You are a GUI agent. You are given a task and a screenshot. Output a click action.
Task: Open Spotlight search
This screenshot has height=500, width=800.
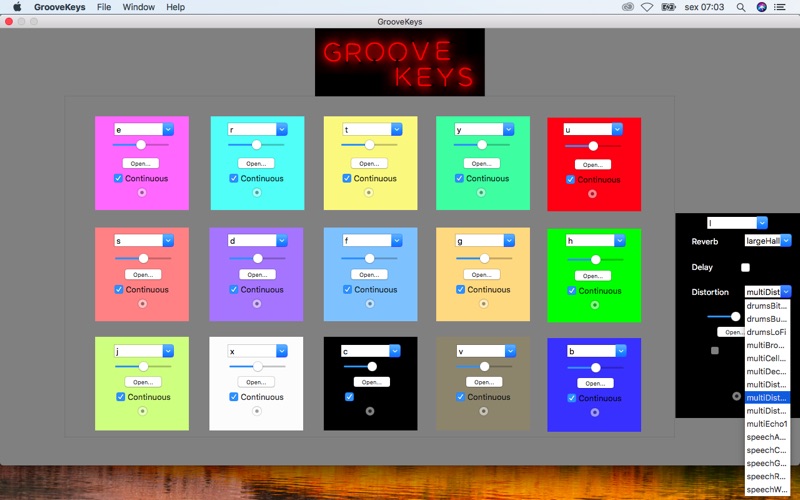pyautogui.click(x=741, y=7)
